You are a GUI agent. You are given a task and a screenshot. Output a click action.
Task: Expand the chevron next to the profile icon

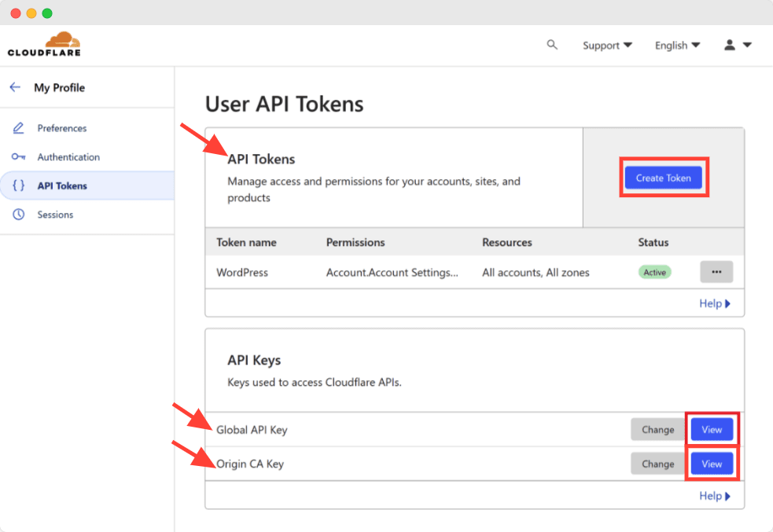747,45
